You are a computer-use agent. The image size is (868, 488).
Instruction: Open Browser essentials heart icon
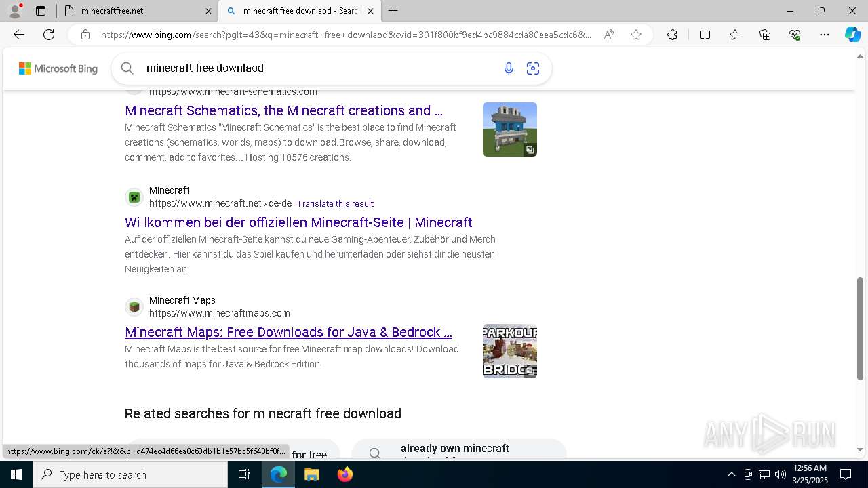(x=795, y=35)
